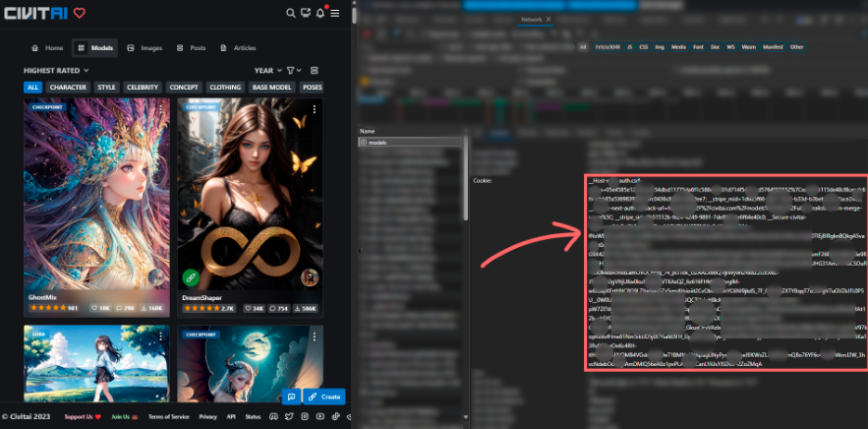Click the YouTube footer icon
The height and width of the screenshot is (429, 868).
(319, 416)
